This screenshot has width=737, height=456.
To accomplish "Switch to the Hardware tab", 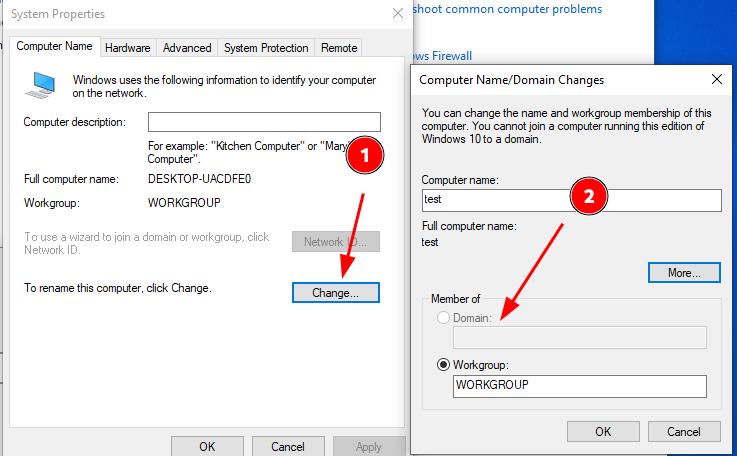I will 127,48.
